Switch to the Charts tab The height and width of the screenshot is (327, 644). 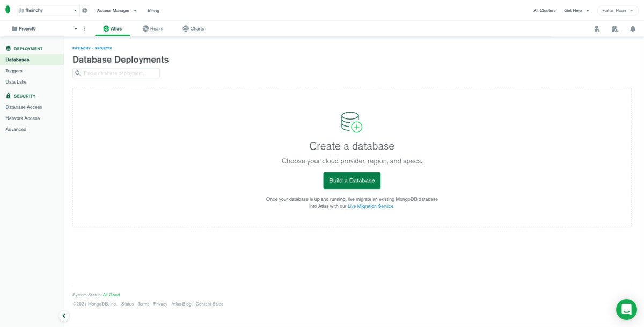[x=193, y=28]
